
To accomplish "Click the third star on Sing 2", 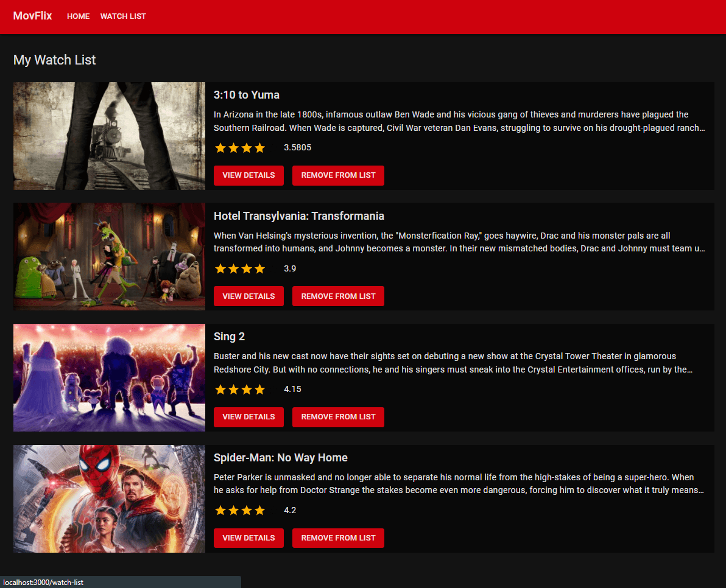I will [x=247, y=389].
